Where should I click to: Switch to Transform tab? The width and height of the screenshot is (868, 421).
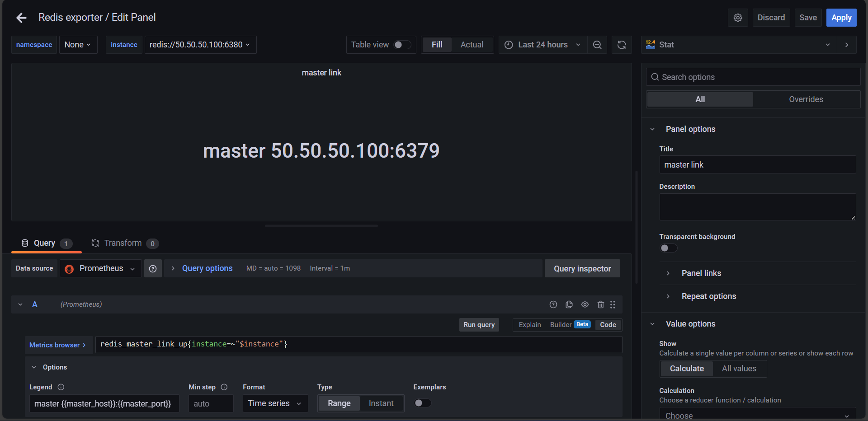tap(125, 243)
